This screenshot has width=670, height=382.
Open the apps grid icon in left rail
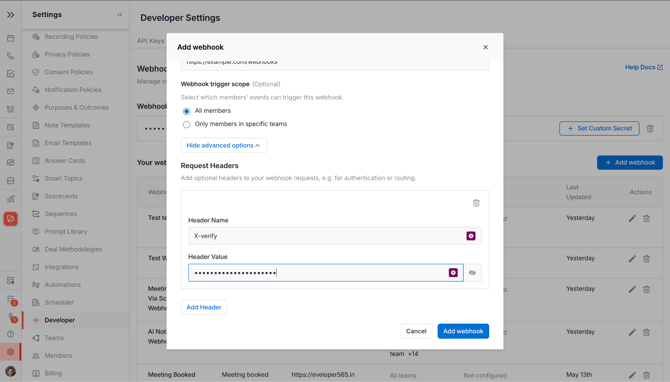pyautogui.click(x=11, y=280)
